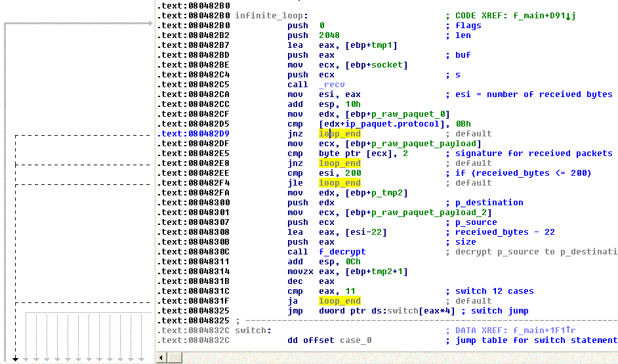Screen dimensions: 618x364
Task: Click the f_decrypt function name
Action: [342, 252]
